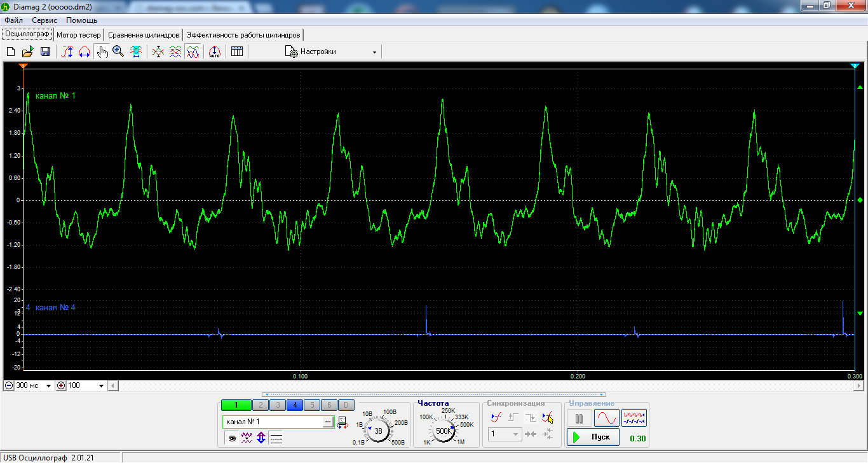Click the dashed line style icon
Viewport: 868px width, 463px height.
(x=276, y=438)
